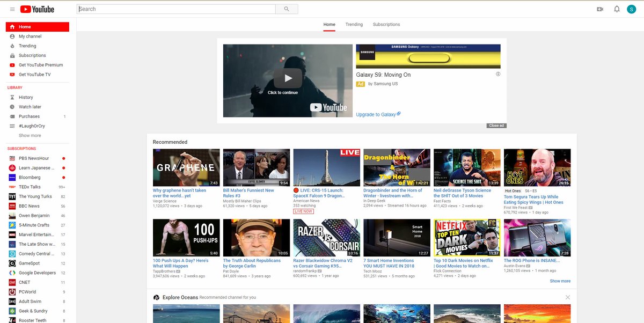Open the 100 Push-Ups video thumbnail
644x323 pixels.
tap(186, 238)
